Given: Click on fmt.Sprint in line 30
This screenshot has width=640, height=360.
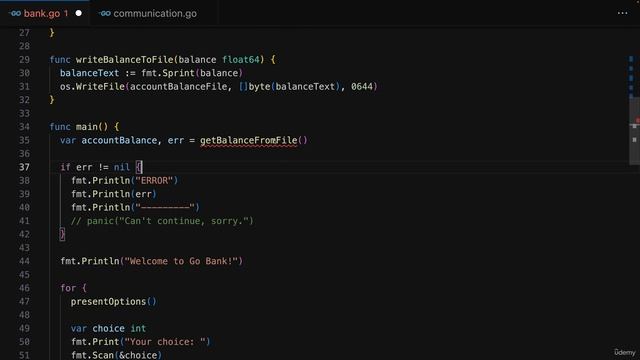Looking at the screenshot, I should click(168, 73).
